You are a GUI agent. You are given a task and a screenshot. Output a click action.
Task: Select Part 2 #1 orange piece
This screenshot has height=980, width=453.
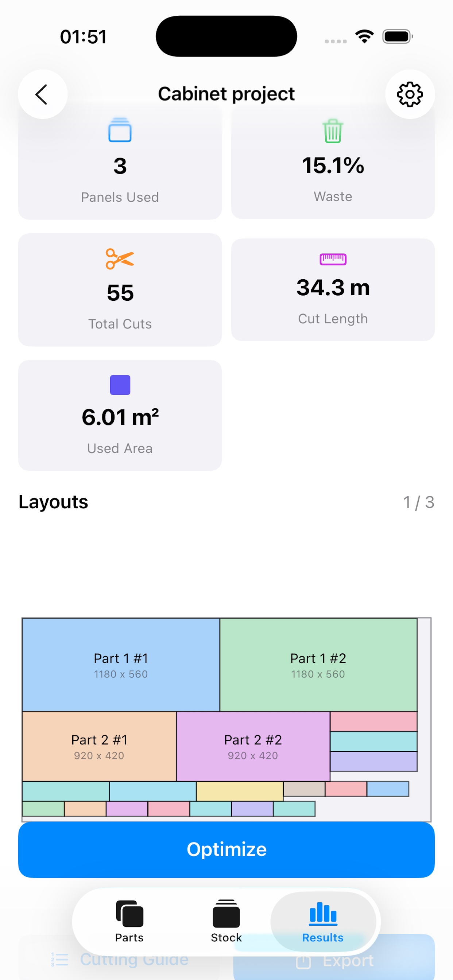(x=99, y=746)
